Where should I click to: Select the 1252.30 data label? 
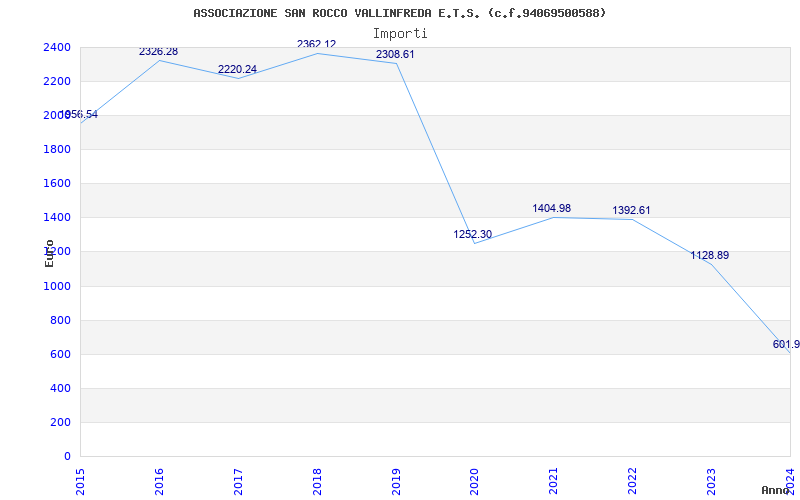pos(472,235)
